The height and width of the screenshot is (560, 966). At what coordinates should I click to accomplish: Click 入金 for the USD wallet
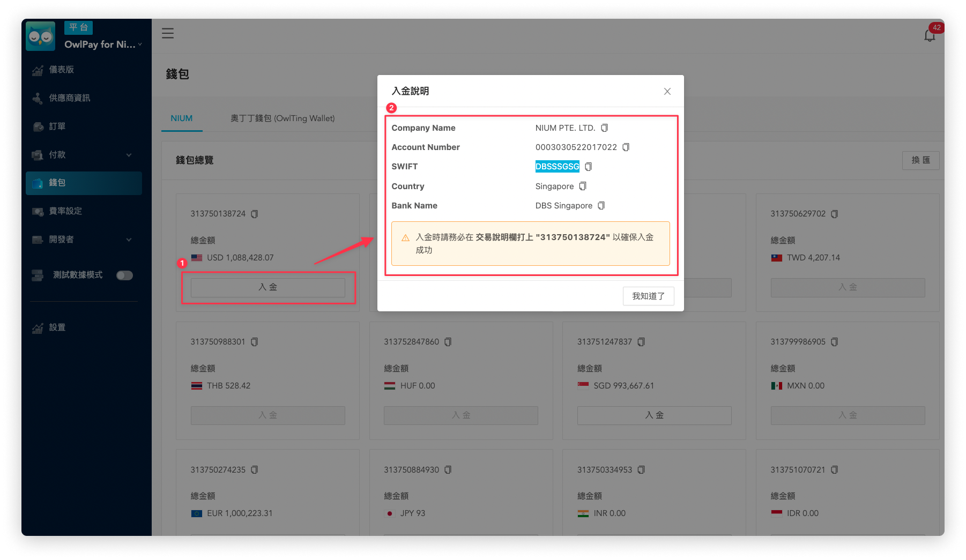pyautogui.click(x=268, y=287)
